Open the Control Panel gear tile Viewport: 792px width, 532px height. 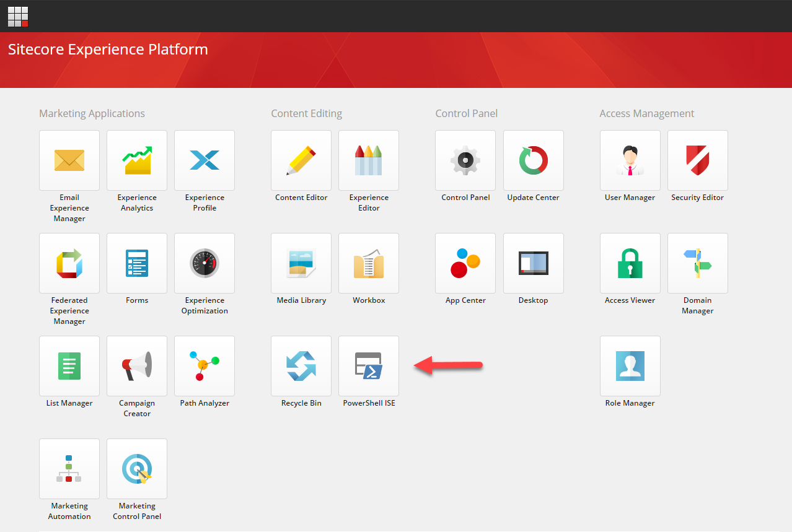click(465, 160)
